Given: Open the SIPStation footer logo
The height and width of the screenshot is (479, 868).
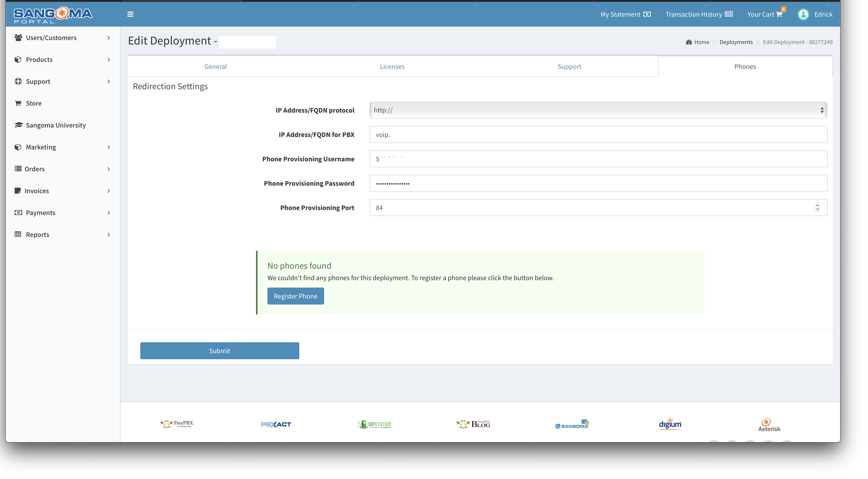Looking at the screenshot, I should [374, 424].
